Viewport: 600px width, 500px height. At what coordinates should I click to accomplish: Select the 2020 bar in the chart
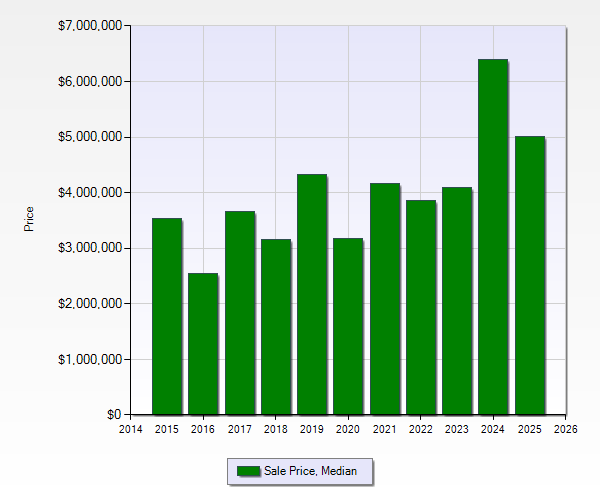(348, 326)
